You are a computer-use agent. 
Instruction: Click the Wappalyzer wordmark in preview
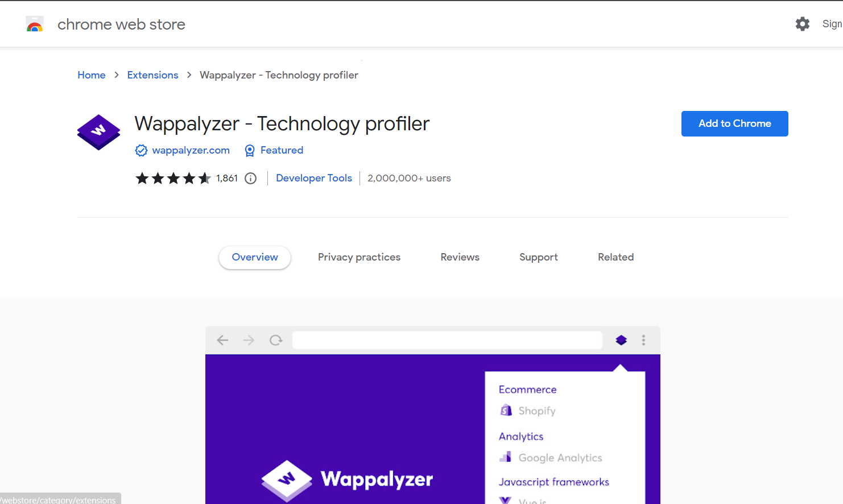(377, 480)
